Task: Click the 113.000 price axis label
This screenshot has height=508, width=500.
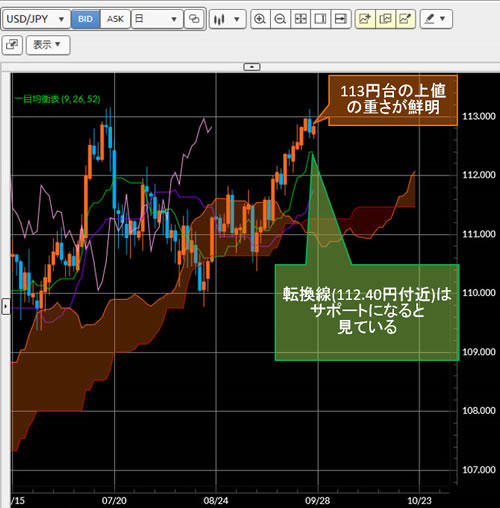Action: coord(478,116)
